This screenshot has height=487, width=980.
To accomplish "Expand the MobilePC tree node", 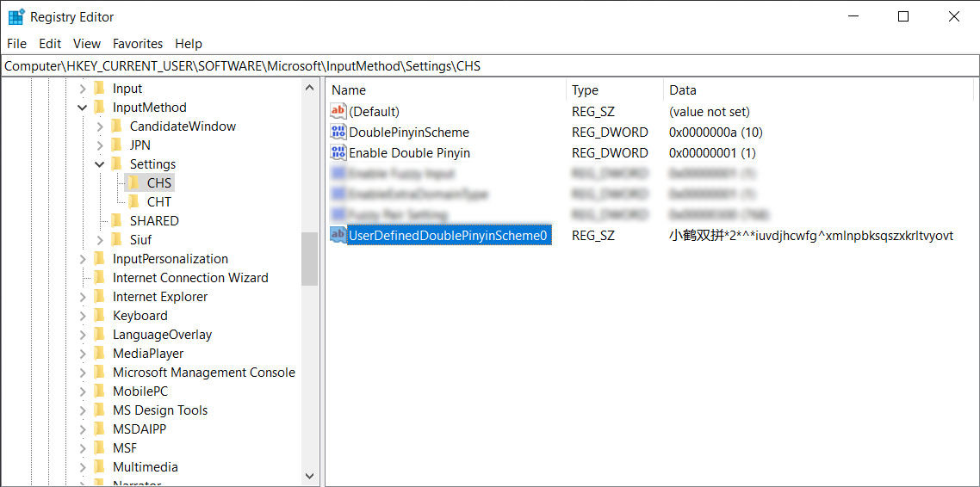I will (x=83, y=391).
